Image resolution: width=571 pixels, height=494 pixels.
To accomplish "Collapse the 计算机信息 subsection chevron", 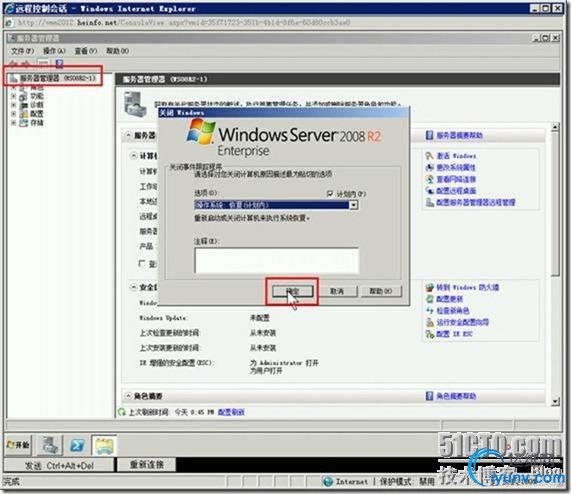I will click(x=133, y=156).
